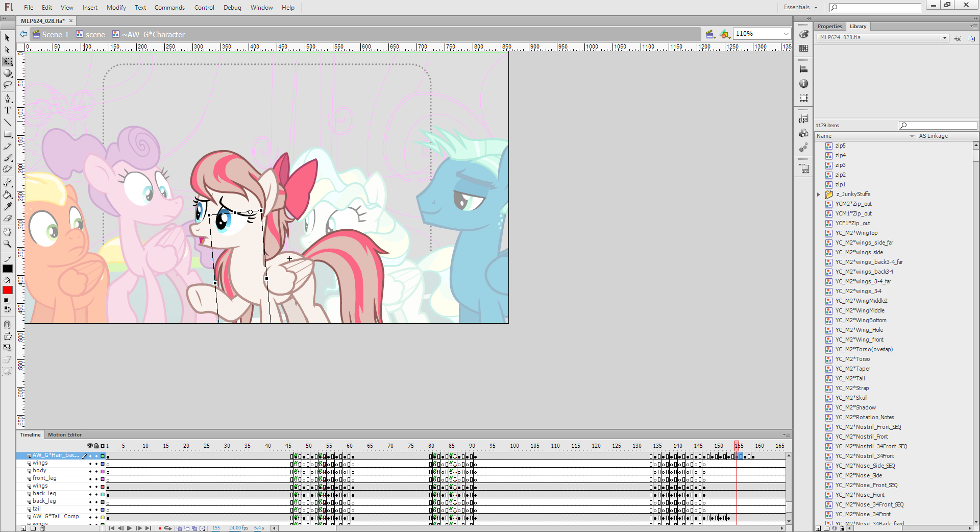Open the Swatches panel from the dock
The width and height of the screenshot is (980, 532).
[x=804, y=49]
